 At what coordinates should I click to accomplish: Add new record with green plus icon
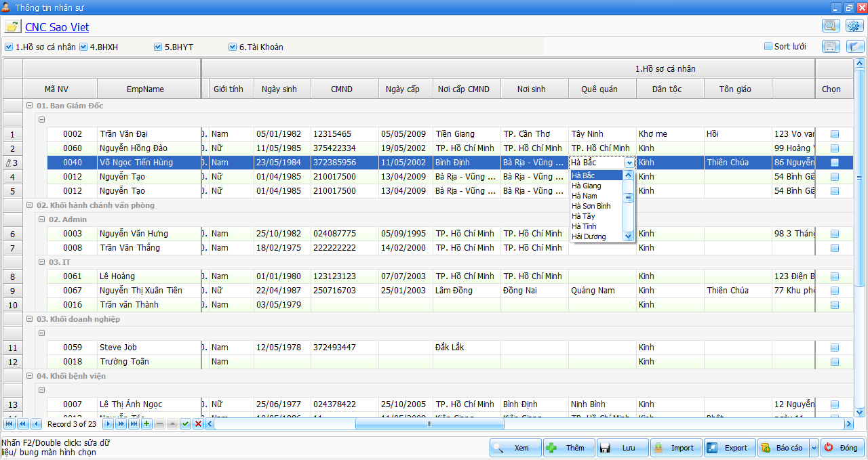[x=146, y=424]
